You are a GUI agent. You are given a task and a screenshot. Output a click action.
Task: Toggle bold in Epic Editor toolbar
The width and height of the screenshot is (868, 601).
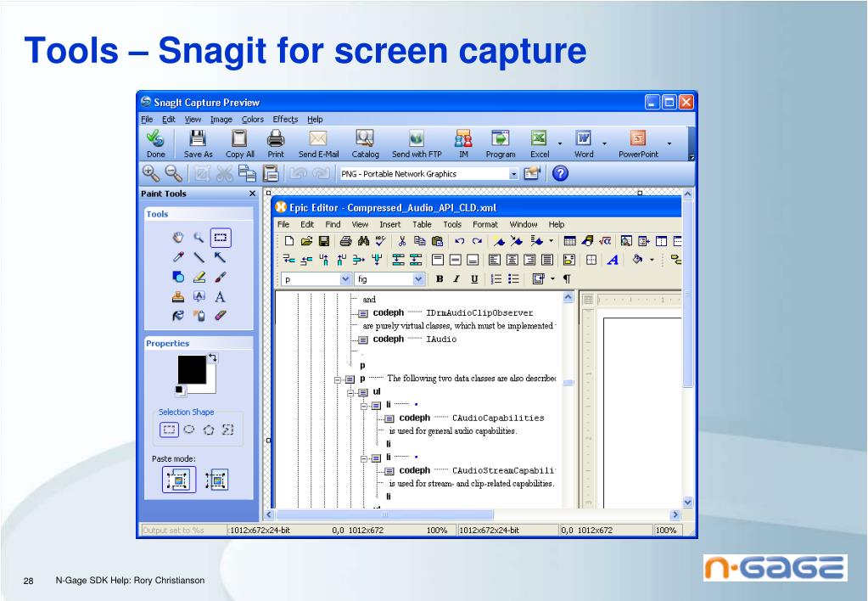pos(440,279)
